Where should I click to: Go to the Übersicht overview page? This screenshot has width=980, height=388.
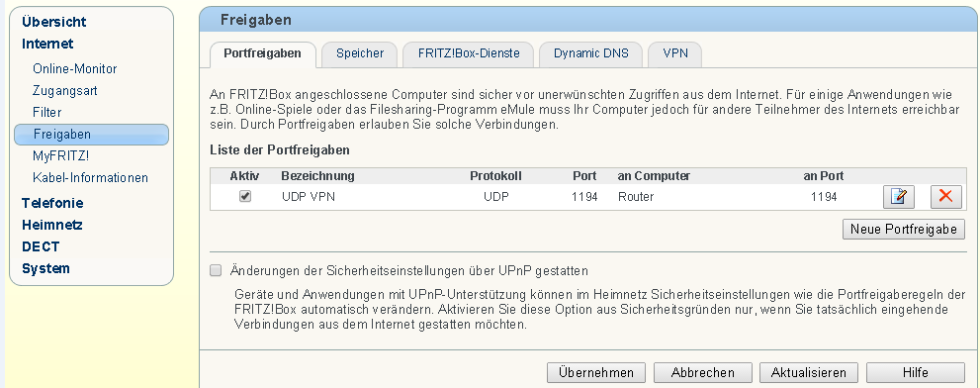coord(53,22)
